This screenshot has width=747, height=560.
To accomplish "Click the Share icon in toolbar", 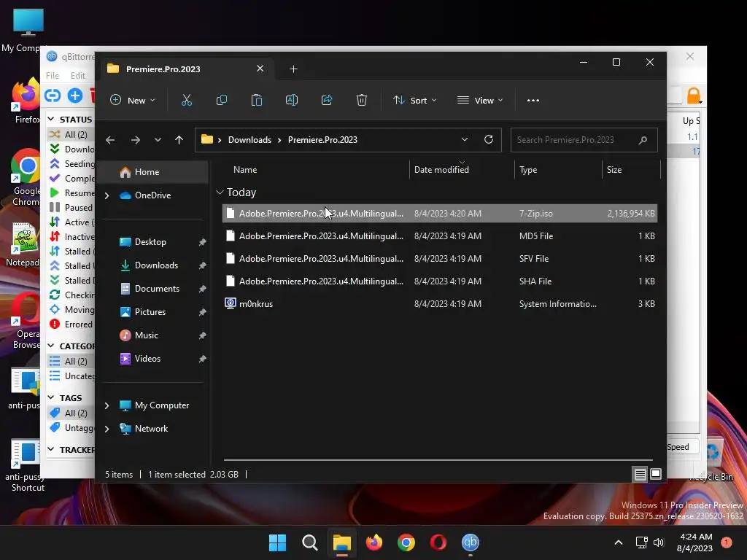I will [x=327, y=101].
